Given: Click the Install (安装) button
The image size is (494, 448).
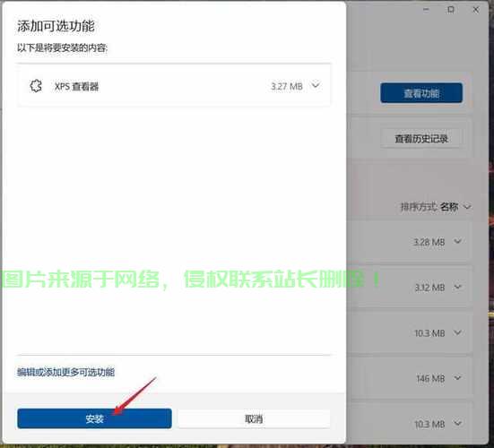Looking at the screenshot, I should click(94, 418).
